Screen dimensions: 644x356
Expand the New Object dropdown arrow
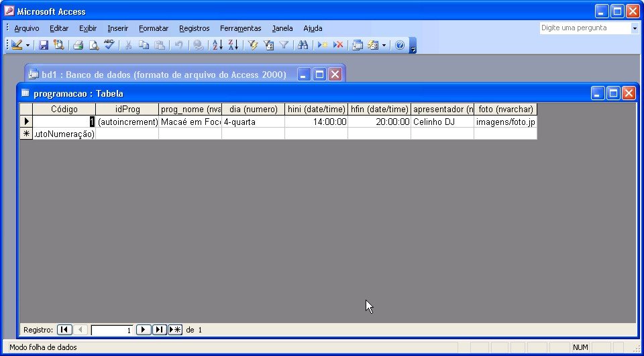(x=384, y=45)
